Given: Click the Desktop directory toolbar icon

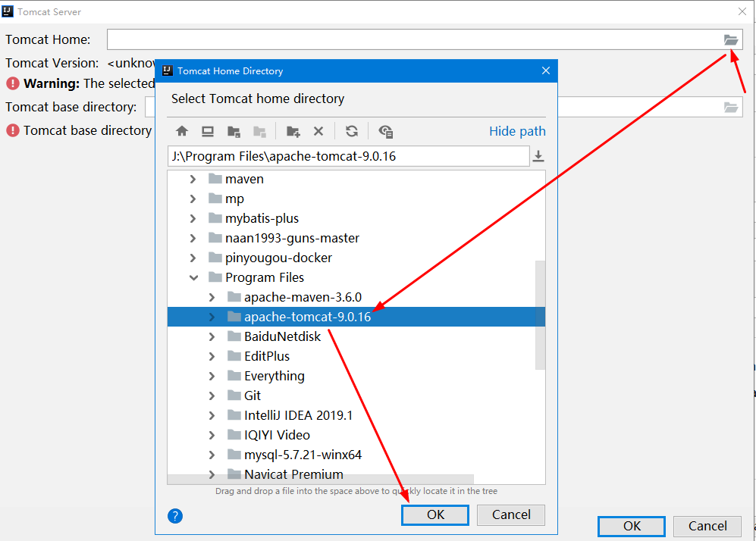Looking at the screenshot, I should [x=208, y=131].
